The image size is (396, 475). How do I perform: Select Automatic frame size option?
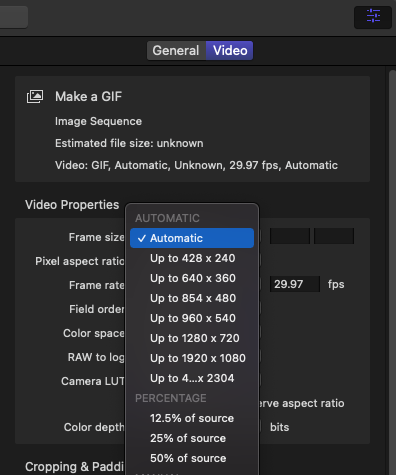[x=192, y=238]
